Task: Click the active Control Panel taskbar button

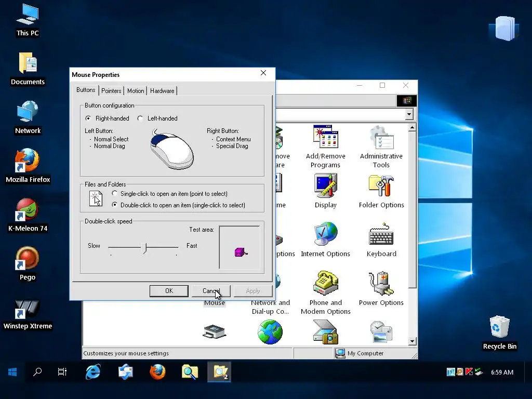Action: (x=219, y=372)
